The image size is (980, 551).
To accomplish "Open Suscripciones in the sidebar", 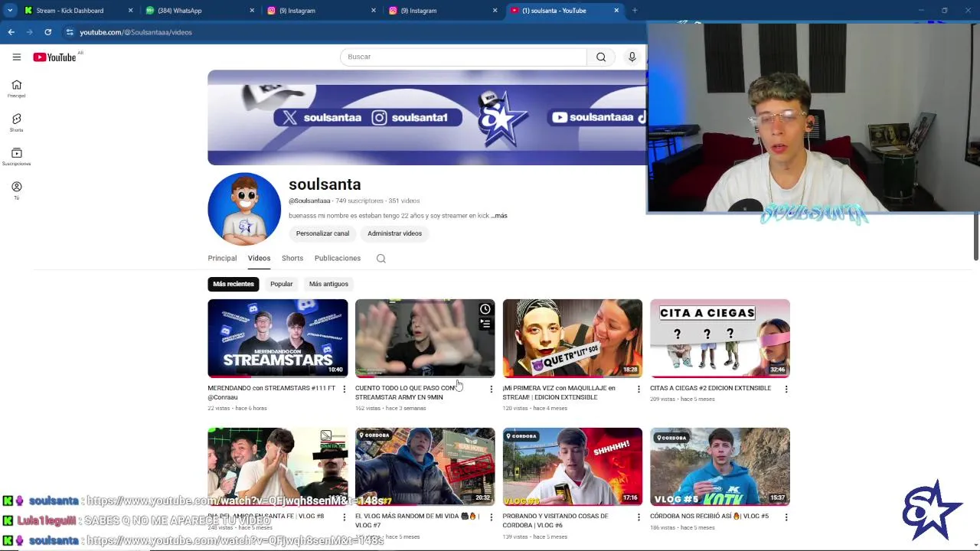I will (x=16, y=157).
